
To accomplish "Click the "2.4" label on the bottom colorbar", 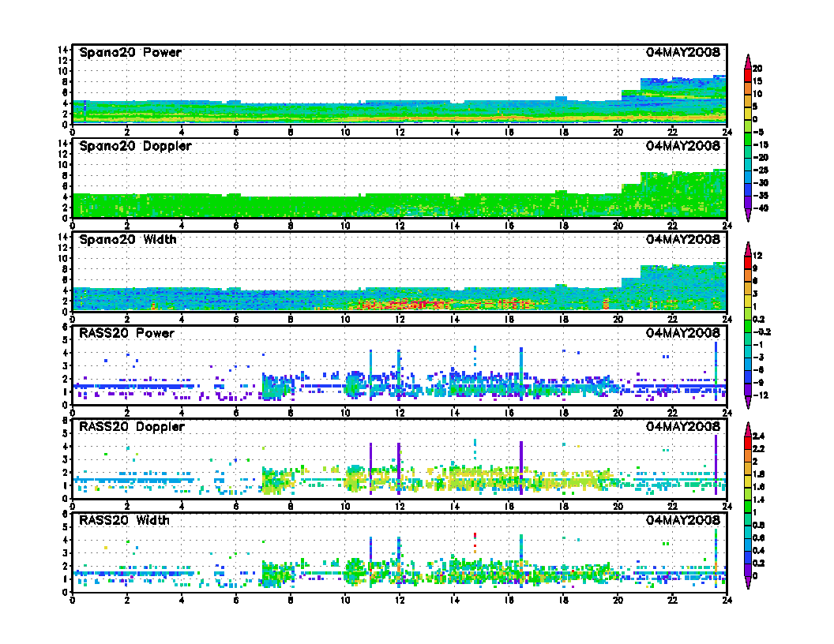I will tap(758, 436).
